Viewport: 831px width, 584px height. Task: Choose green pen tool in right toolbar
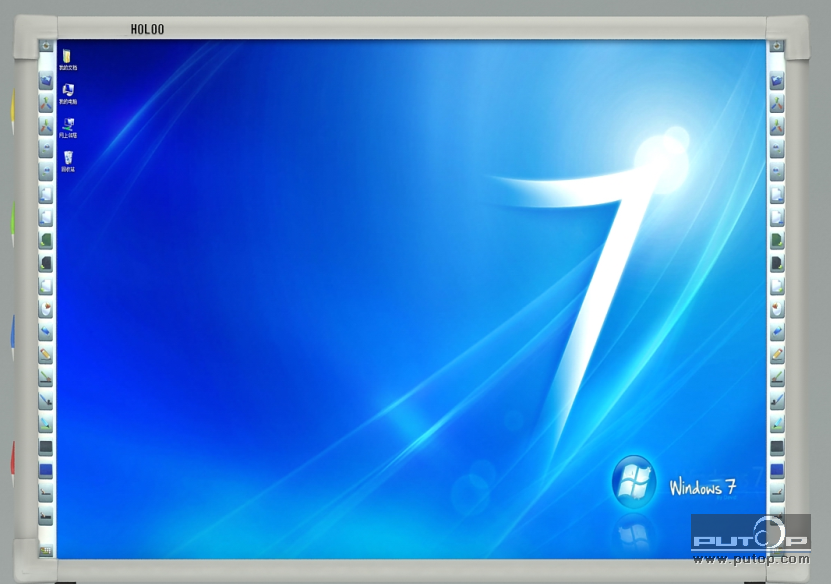coord(777,377)
